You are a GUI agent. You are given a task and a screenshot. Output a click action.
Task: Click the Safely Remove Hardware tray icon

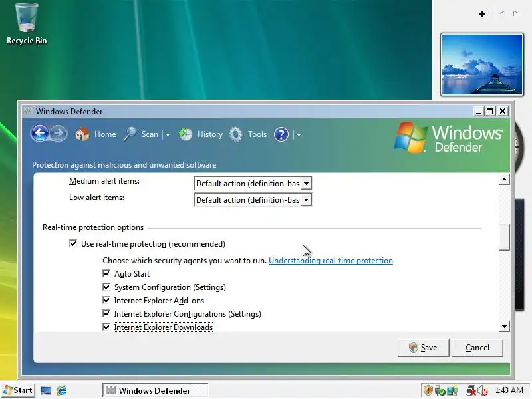coord(440,390)
